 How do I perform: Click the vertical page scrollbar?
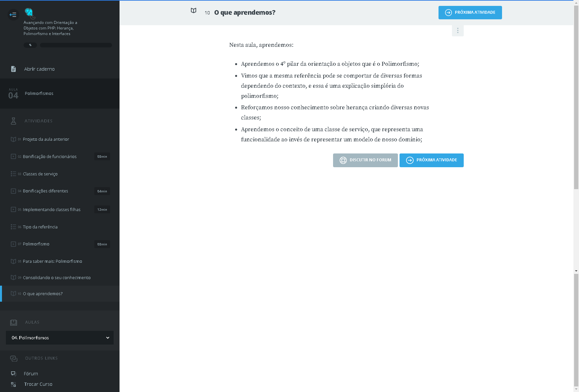point(576,98)
